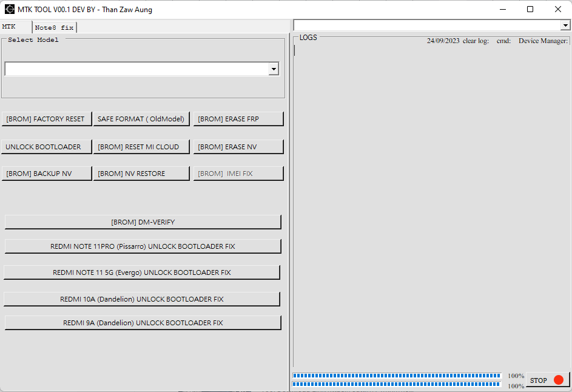Start SAFE FORMAT ( OldModel )

tap(141, 118)
